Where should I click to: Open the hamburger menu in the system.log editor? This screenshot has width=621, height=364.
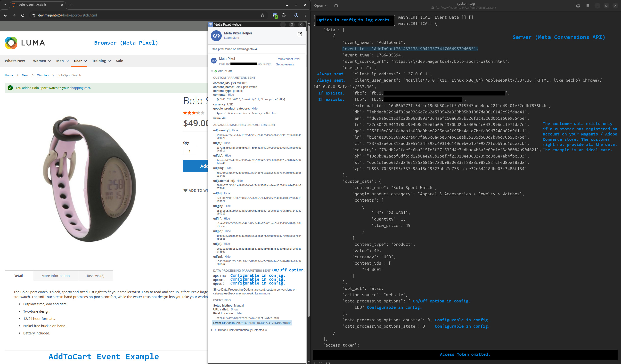point(588,5)
